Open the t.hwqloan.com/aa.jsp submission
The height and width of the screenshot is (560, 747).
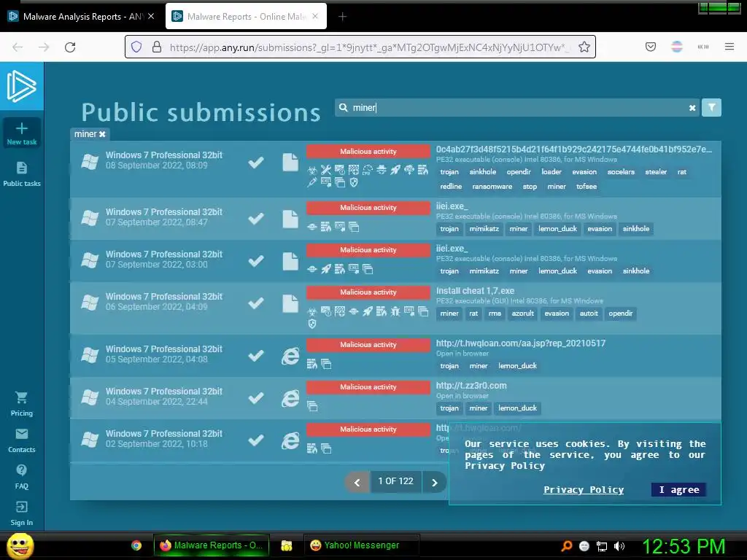point(521,343)
